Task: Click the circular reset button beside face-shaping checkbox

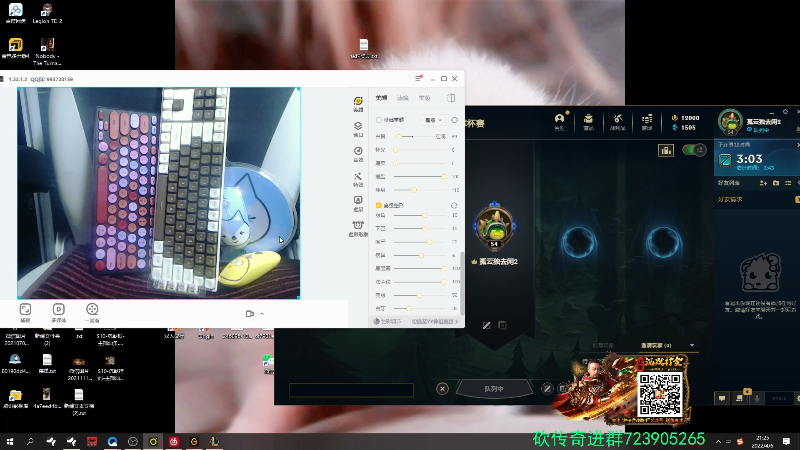Action: (454, 205)
